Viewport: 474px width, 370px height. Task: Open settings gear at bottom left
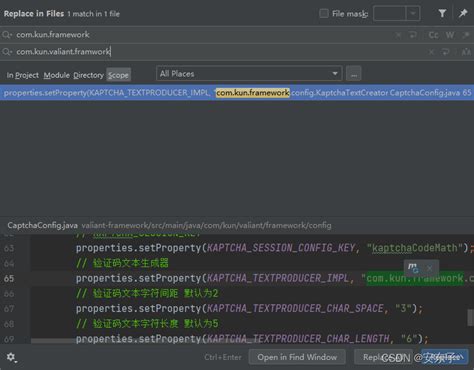click(x=11, y=357)
